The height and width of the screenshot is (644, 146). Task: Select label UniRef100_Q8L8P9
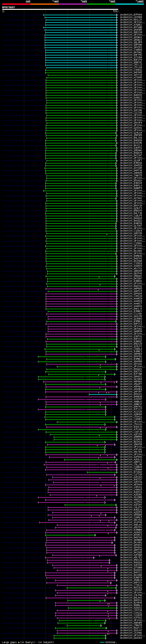131,42
